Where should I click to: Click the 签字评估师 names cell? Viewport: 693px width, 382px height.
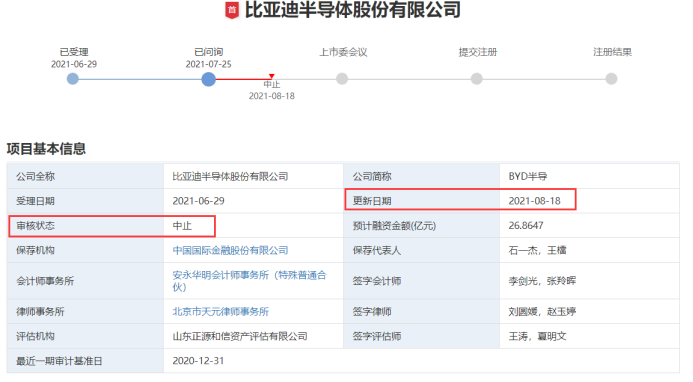589,336
